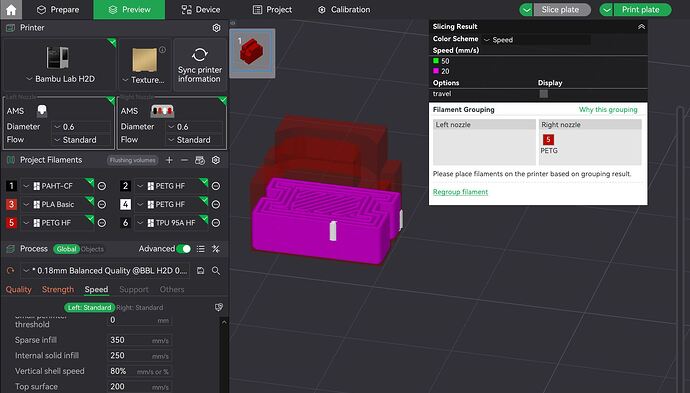Edit filament 4 PETG HF settings icon
The image size is (690, 393).
pos(216,205)
